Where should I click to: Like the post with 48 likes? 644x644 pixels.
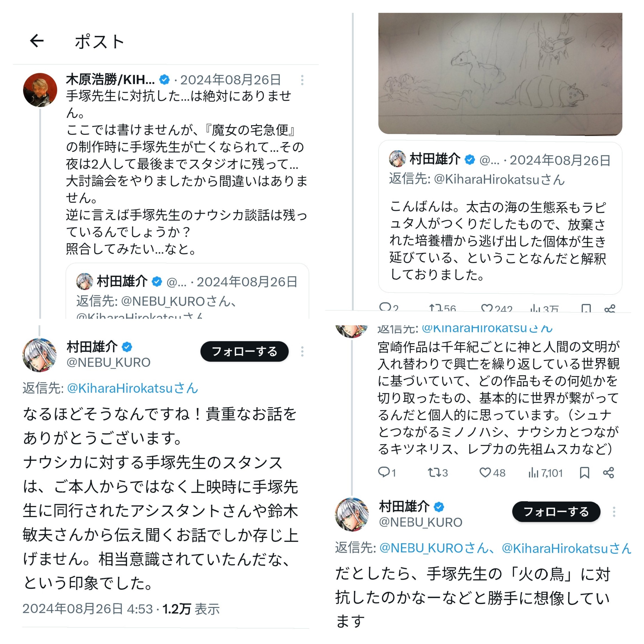click(x=492, y=472)
